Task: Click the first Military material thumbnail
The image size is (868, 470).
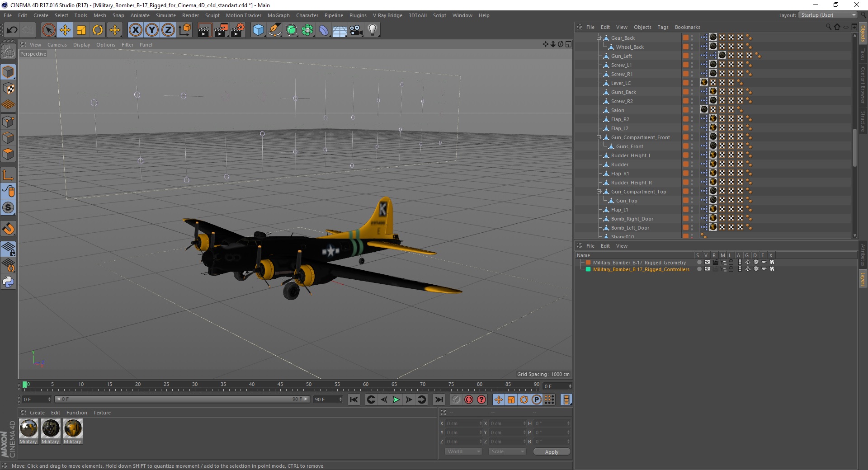Action: click(x=28, y=428)
